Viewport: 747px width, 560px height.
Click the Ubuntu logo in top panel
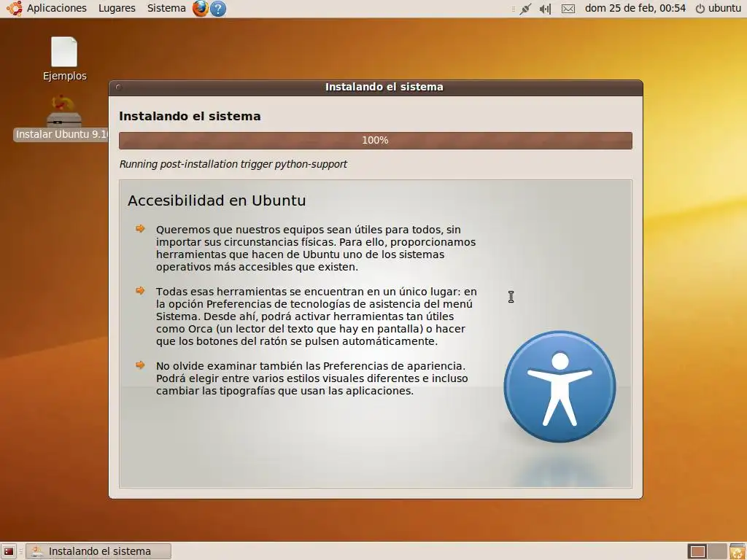(14, 8)
